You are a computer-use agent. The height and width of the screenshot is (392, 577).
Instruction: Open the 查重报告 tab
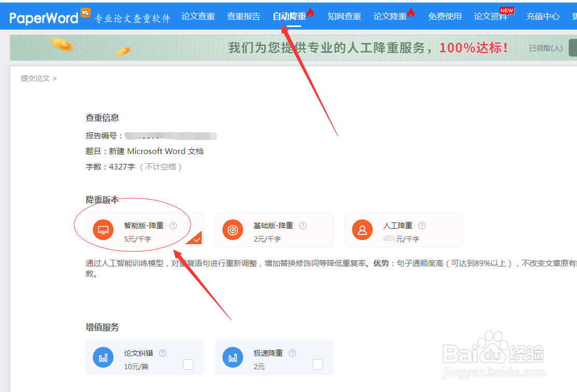tap(244, 16)
